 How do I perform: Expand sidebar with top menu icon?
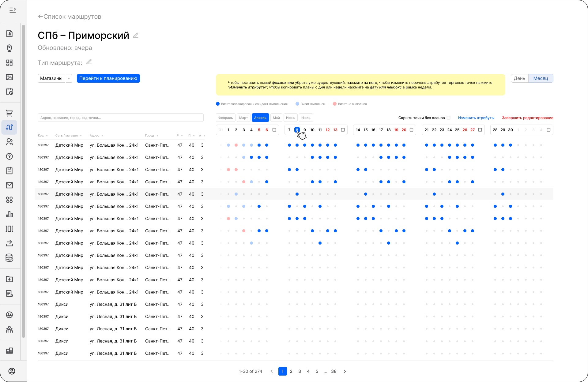click(13, 10)
